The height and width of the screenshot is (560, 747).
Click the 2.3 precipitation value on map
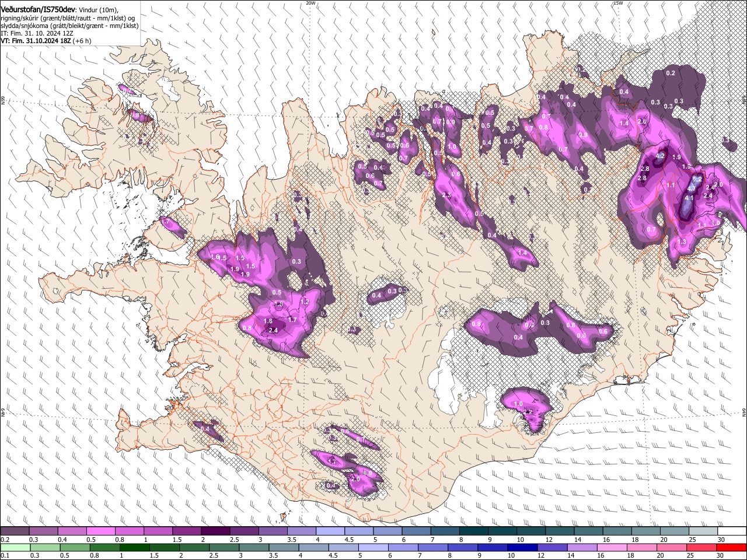tap(448, 195)
